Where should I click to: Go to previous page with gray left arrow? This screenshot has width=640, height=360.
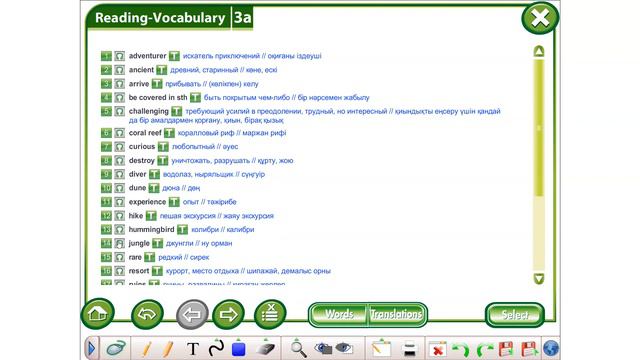click(192, 314)
